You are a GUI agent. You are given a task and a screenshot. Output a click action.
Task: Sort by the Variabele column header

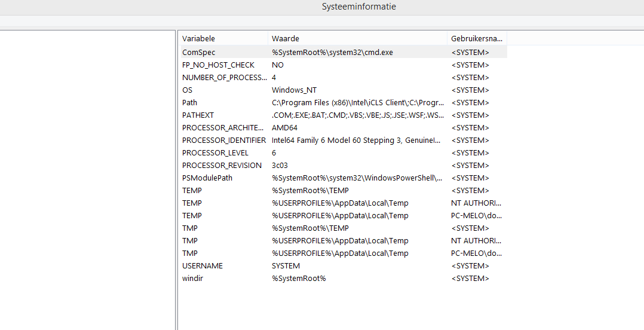[199, 38]
